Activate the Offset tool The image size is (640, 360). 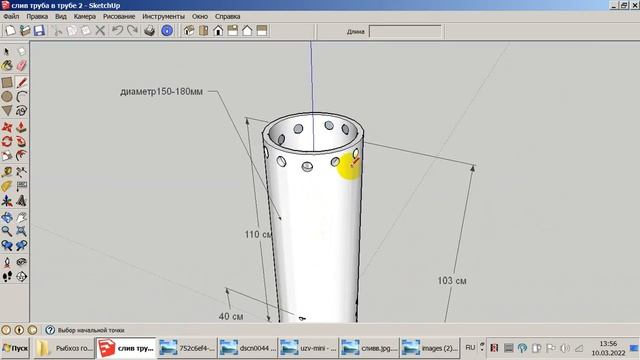pos(21,156)
